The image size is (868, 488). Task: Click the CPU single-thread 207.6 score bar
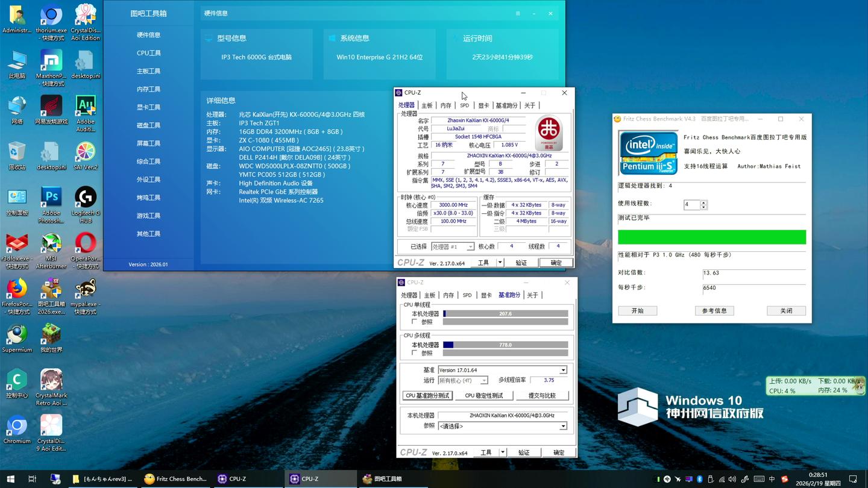click(x=505, y=314)
